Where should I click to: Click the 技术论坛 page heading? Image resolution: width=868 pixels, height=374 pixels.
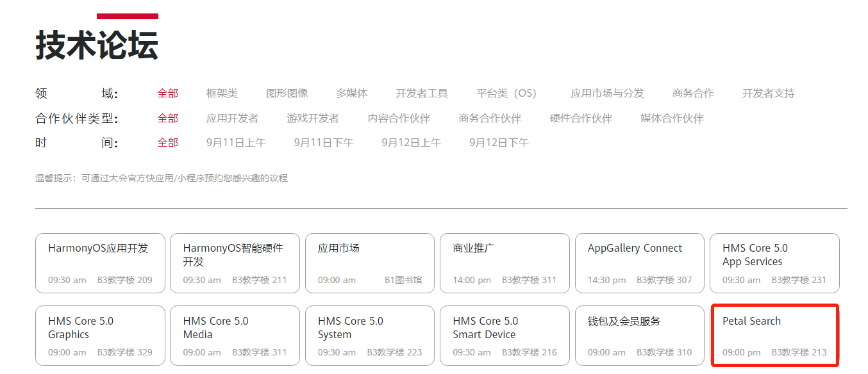(97, 45)
